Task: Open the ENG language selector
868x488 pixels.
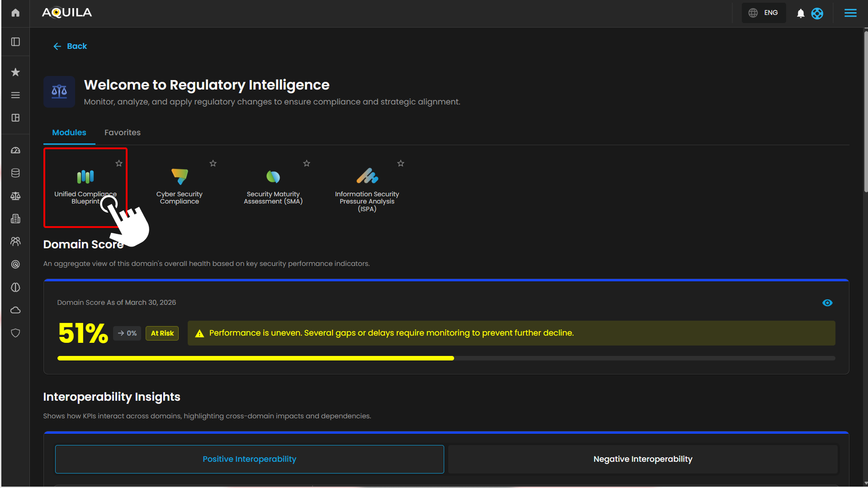Action: (x=764, y=13)
